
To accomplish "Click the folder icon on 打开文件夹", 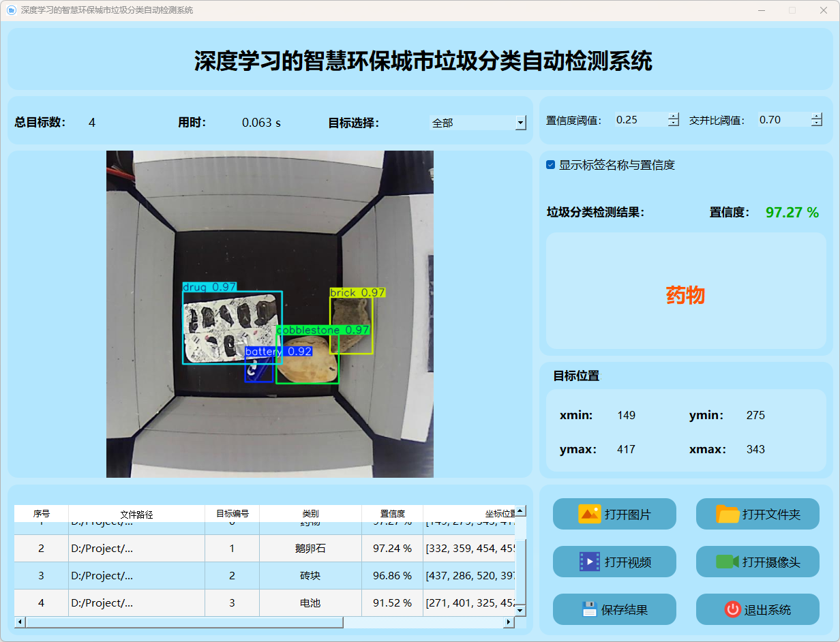I will 727,514.
